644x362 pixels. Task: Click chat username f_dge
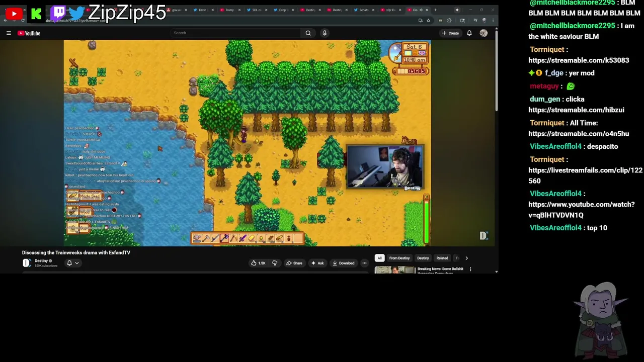pos(554,73)
